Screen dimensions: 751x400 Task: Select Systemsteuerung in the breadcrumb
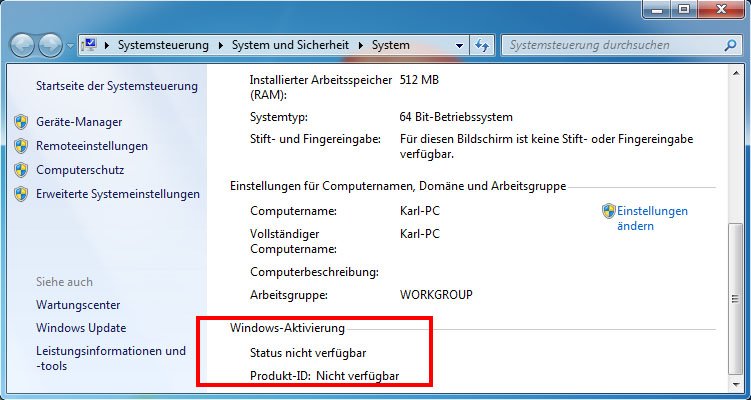(x=163, y=46)
